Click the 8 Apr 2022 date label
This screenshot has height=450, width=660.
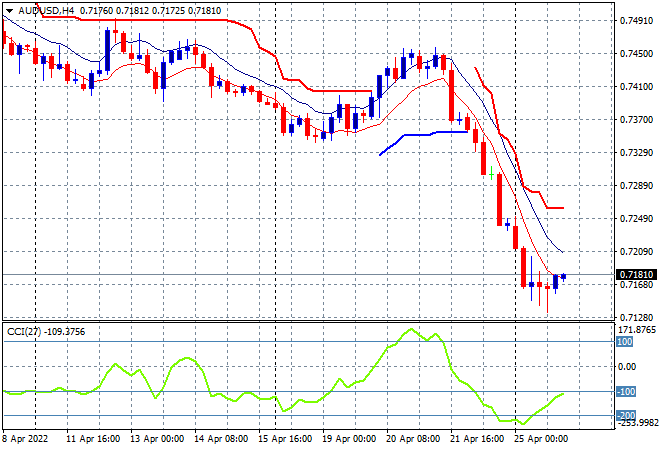tap(24, 439)
